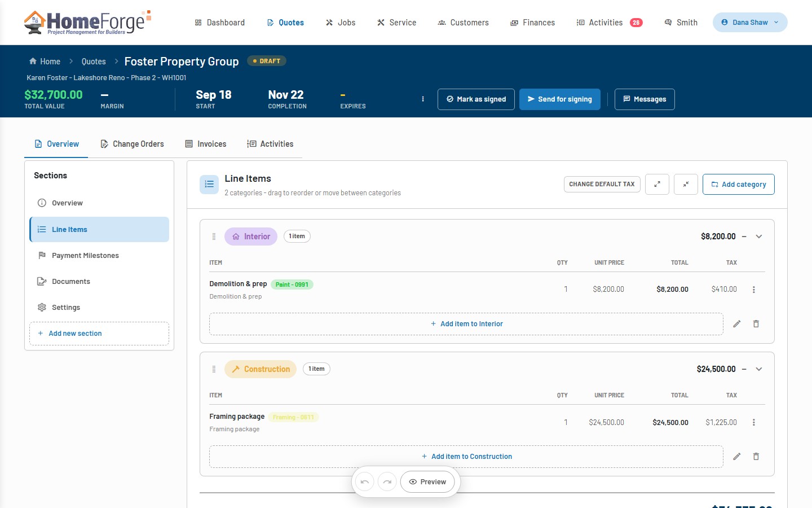Click the Demolition & prep item name

pos(238,284)
